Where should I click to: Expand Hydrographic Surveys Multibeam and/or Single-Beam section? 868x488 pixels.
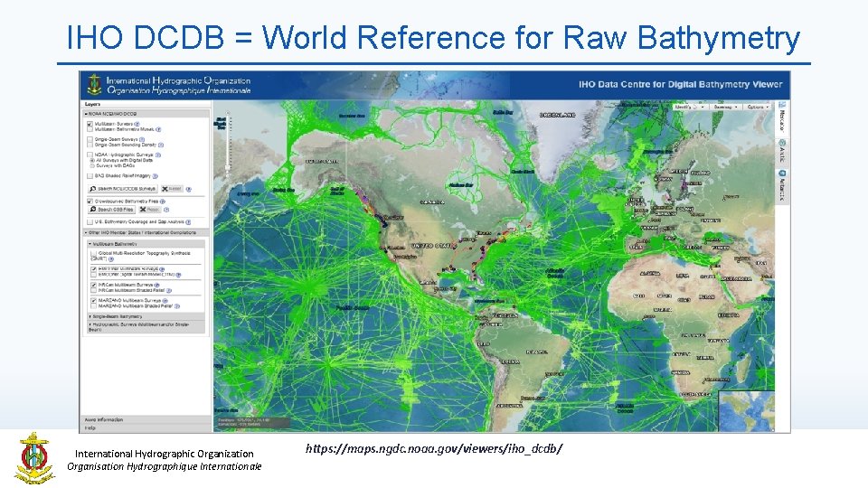tap(146, 327)
